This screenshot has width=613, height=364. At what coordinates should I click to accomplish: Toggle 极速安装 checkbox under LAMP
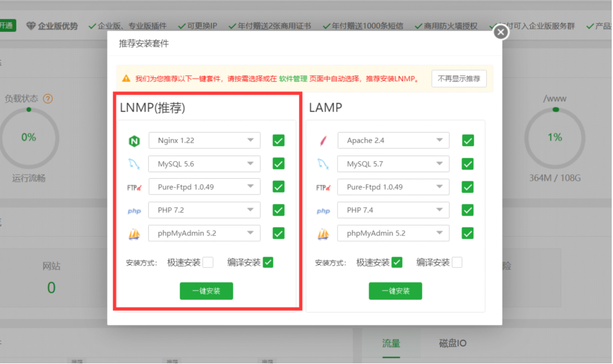[397, 263]
